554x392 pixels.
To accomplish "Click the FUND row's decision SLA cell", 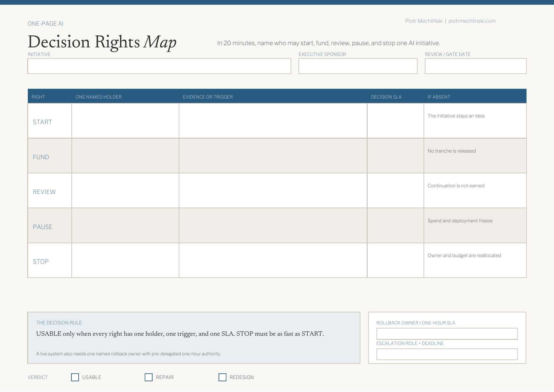I will point(395,156).
